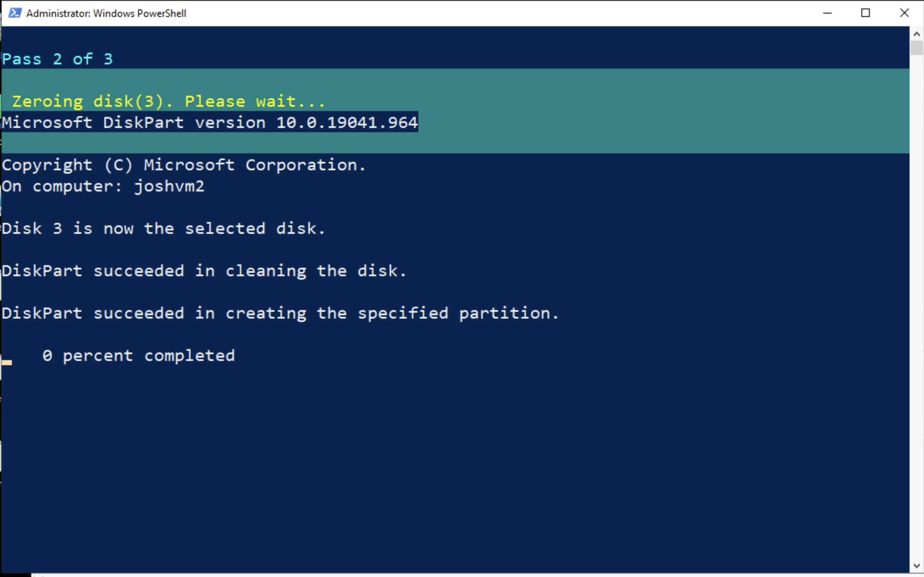Click 'DiskPart succeeded in cleaning the disk.'
This screenshot has height=577, width=924.
tap(204, 271)
